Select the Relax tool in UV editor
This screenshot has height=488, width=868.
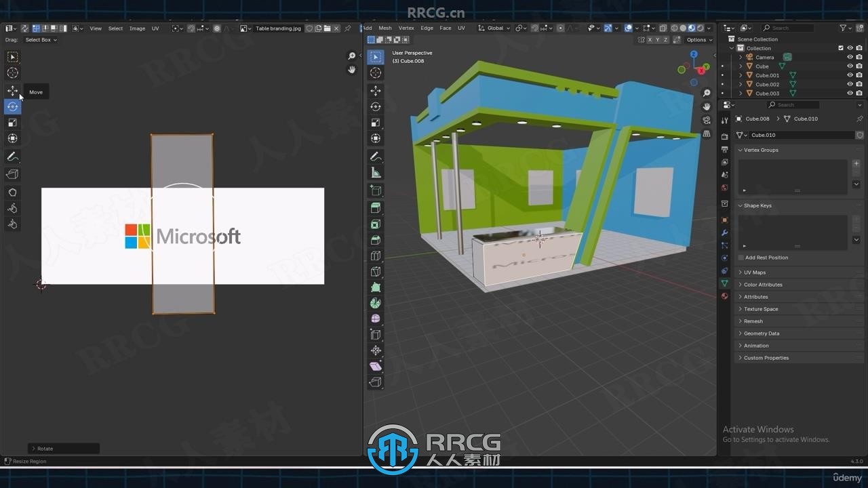pos(12,208)
